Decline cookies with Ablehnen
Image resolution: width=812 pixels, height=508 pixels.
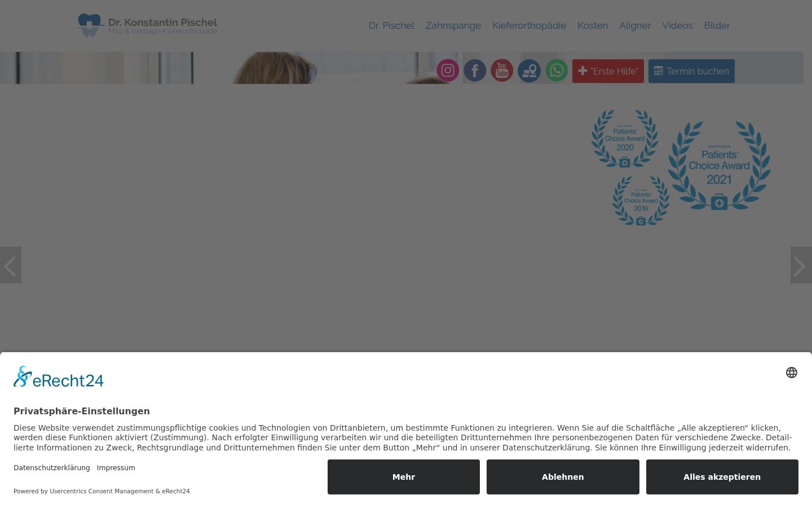pyautogui.click(x=563, y=477)
